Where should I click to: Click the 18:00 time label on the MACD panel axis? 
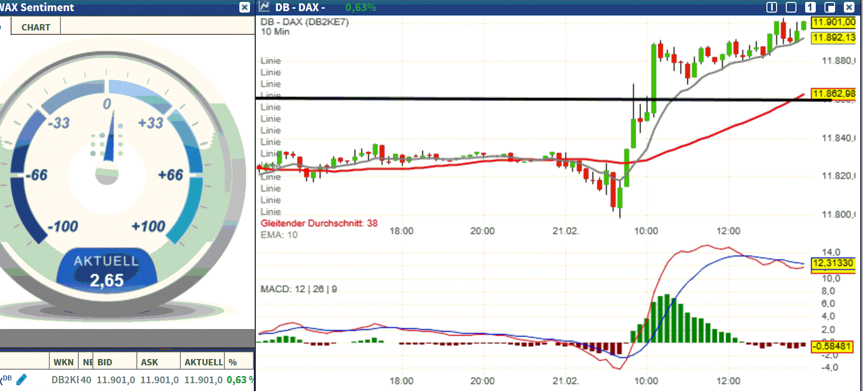pyautogui.click(x=401, y=381)
